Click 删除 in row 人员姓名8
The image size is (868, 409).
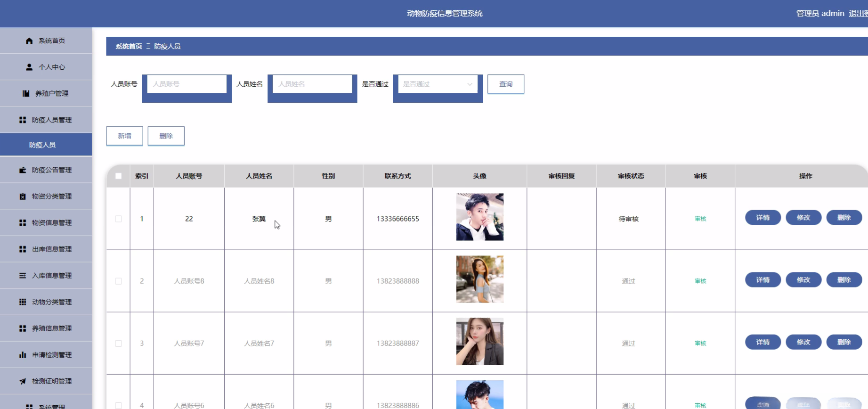pyautogui.click(x=844, y=279)
